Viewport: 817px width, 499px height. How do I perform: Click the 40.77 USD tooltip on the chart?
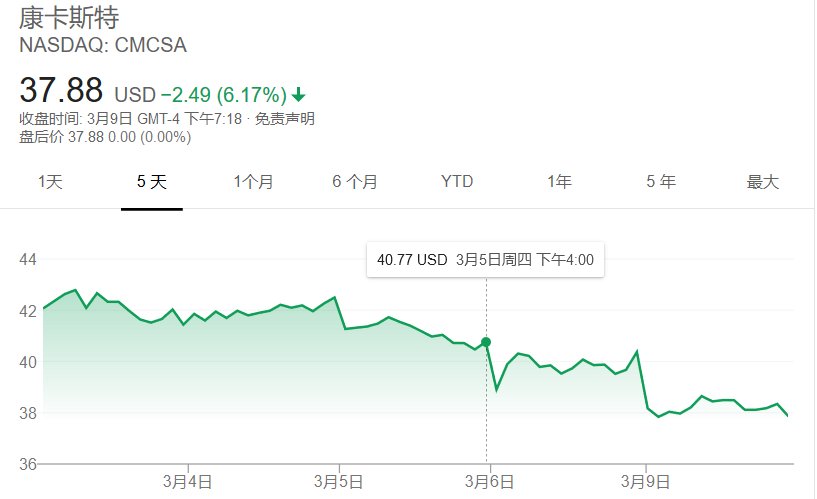point(485,260)
